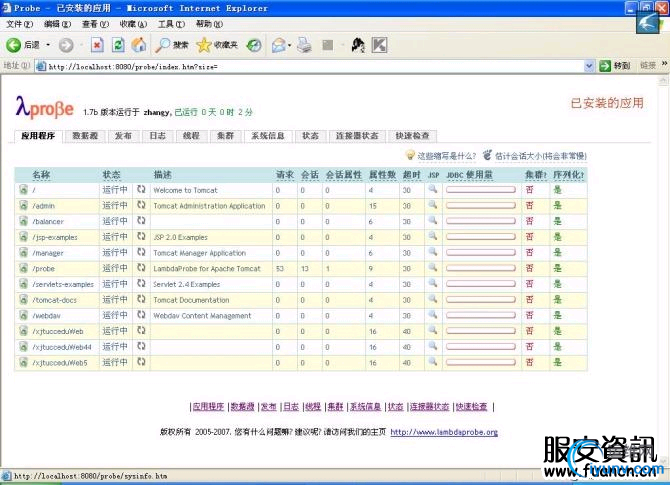670x485 pixels.
Task: Click description 'Servlet 2.4 Examples'
Action: pyautogui.click(x=187, y=284)
